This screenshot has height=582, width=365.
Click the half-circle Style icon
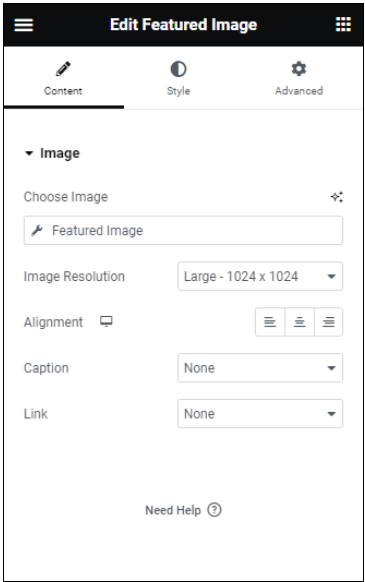(178, 69)
